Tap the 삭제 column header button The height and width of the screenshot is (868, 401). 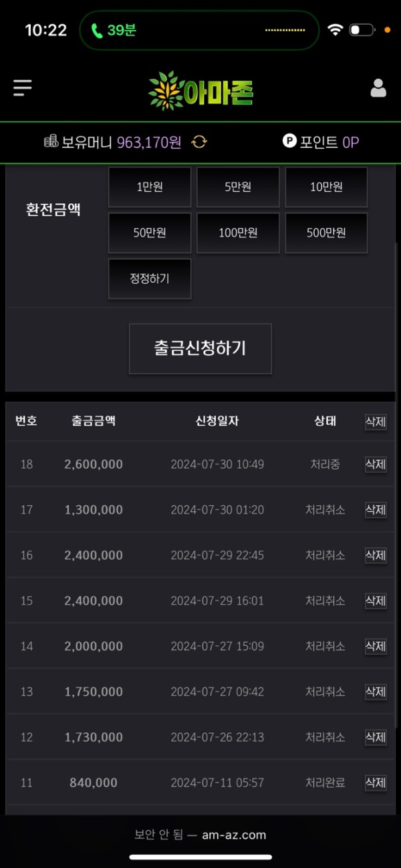[x=376, y=422]
